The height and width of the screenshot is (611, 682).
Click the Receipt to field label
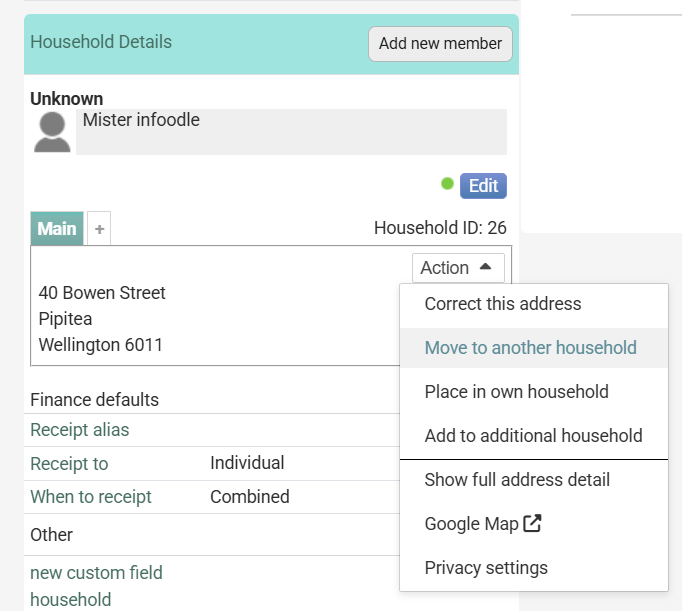[69, 464]
